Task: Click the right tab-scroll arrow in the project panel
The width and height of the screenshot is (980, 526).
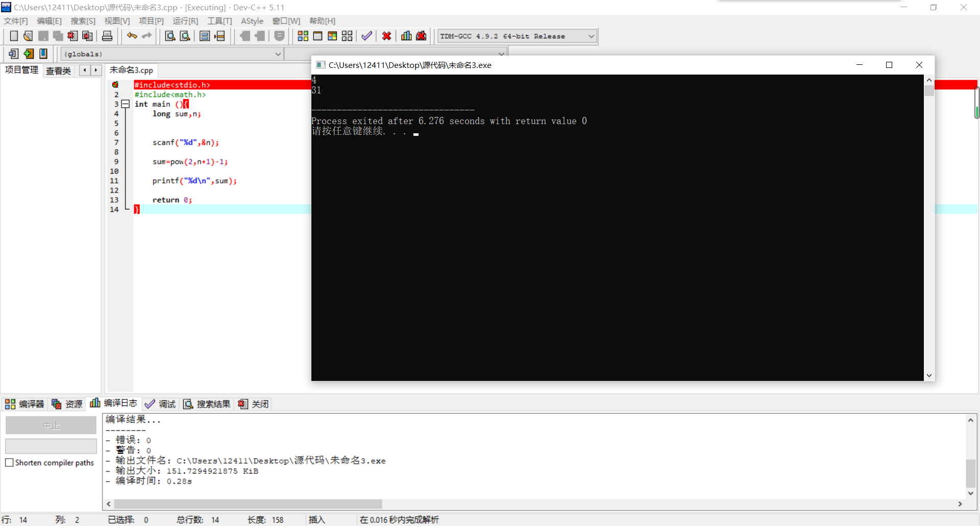Action: (x=96, y=70)
